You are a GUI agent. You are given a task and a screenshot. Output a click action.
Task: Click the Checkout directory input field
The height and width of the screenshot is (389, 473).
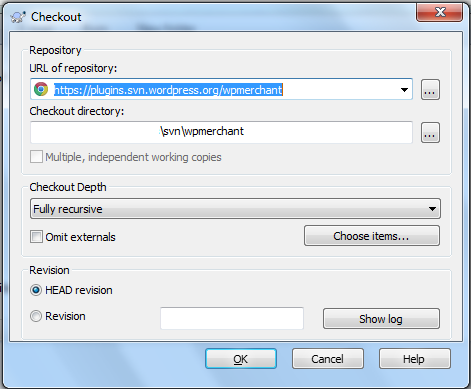(x=221, y=132)
